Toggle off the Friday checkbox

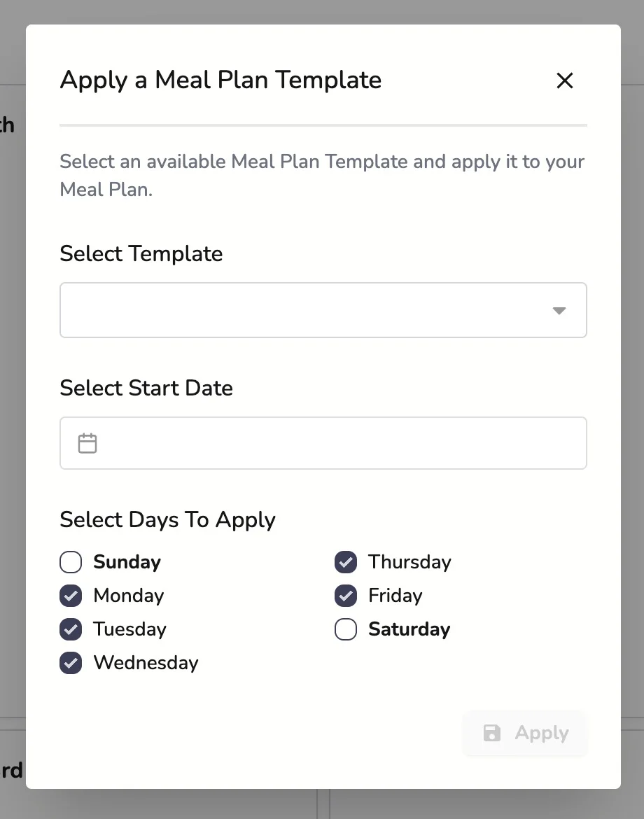346,596
